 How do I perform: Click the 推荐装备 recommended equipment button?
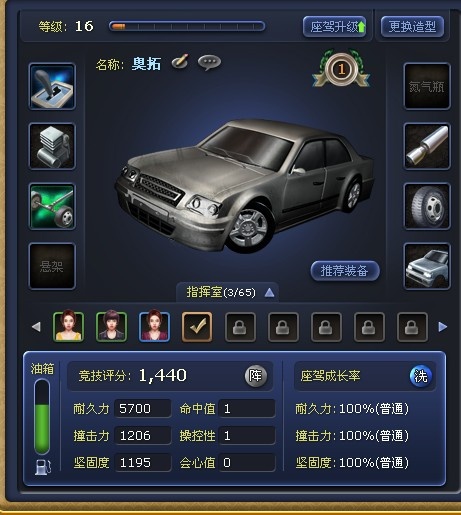pos(345,271)
